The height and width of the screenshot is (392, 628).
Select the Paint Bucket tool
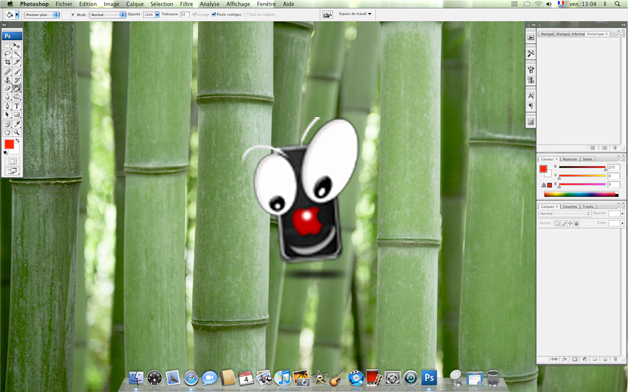[17, 88]
